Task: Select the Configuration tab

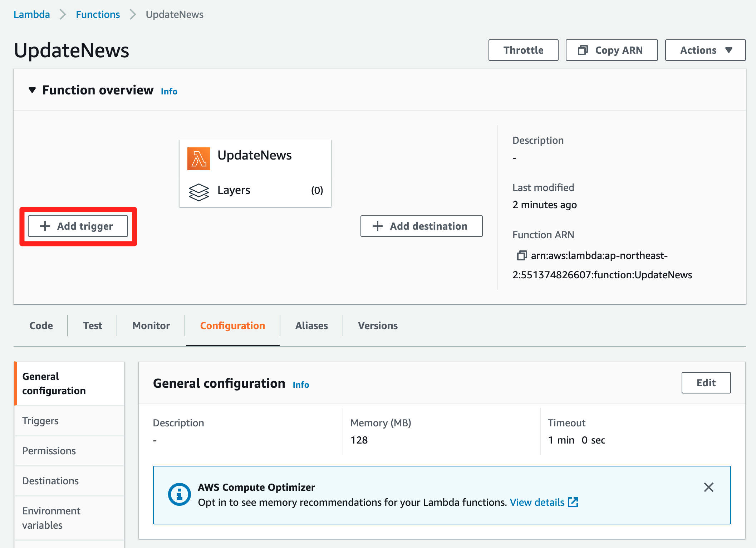Action: (x=232, y=326)
